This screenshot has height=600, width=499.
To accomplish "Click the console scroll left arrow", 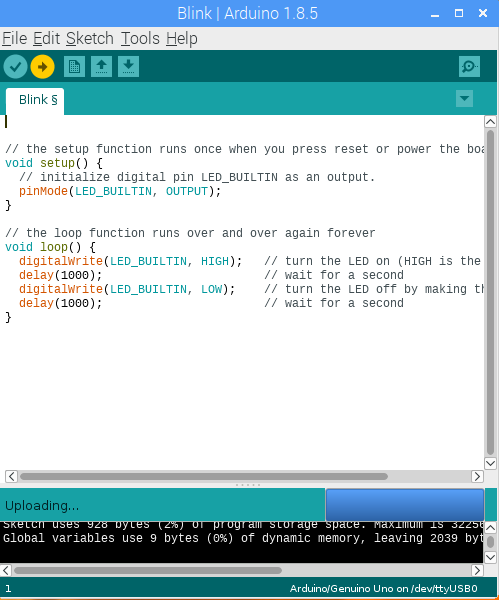I will (6, 570).
